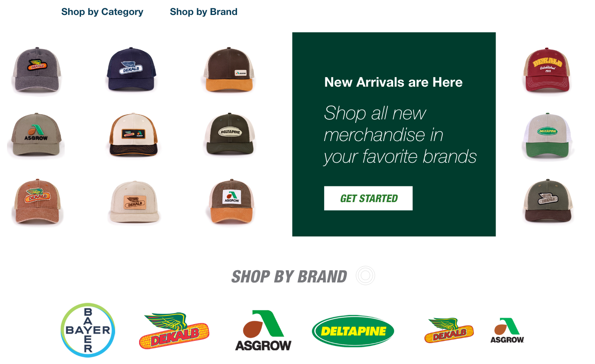Open the maroon DEKALB Established cap
This screenshot has height=364, width=595.
547,70
